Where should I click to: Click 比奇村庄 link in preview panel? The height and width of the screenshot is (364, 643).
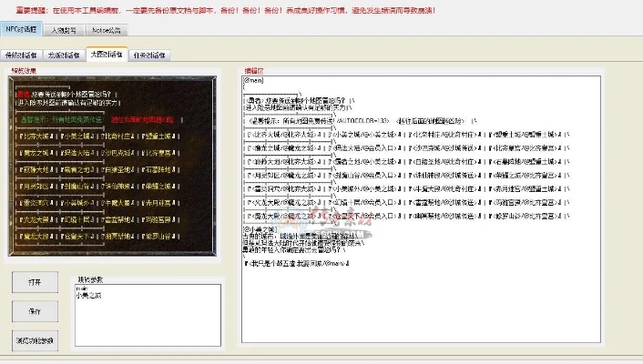click(x=118, y=136)
